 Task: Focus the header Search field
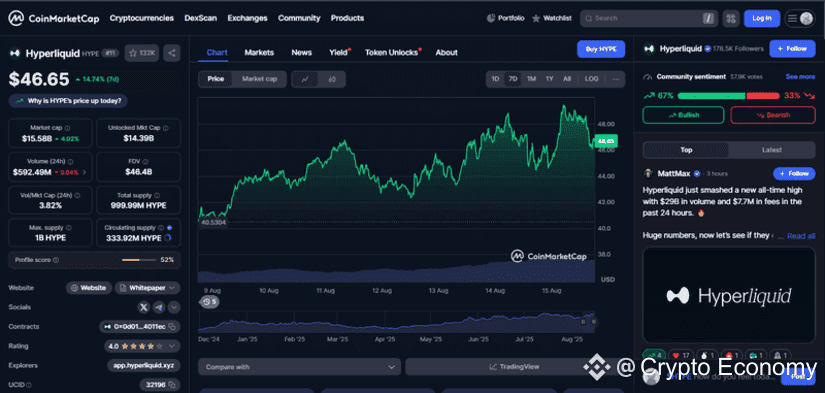649,18
